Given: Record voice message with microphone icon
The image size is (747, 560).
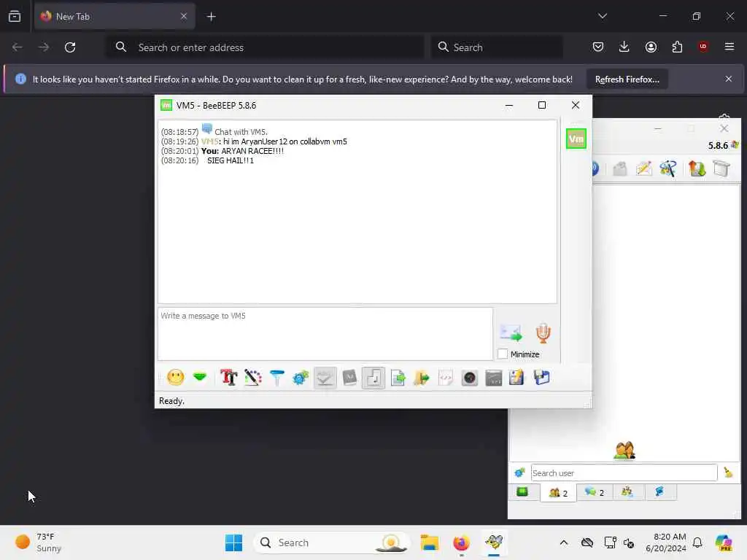Looking at the screenshot, I should pyautogui.click(x=543, y=332).
